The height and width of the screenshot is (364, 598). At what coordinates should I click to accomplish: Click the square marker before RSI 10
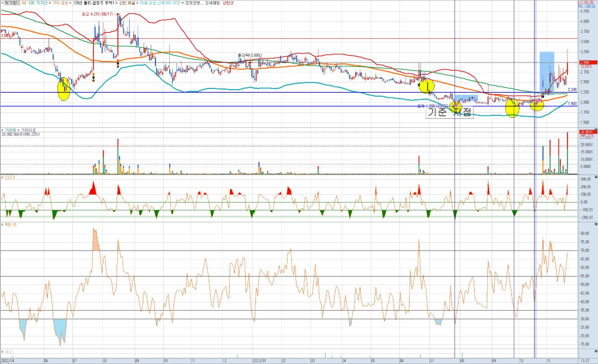2,225
